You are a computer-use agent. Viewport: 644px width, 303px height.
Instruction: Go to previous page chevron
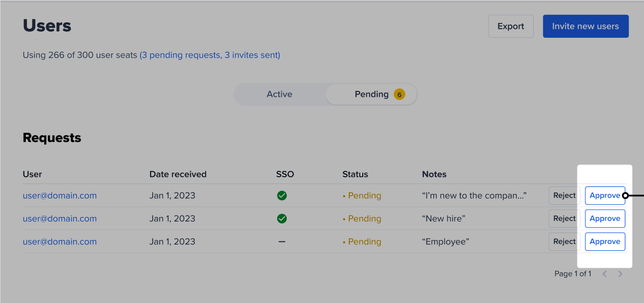click(605, 274)
